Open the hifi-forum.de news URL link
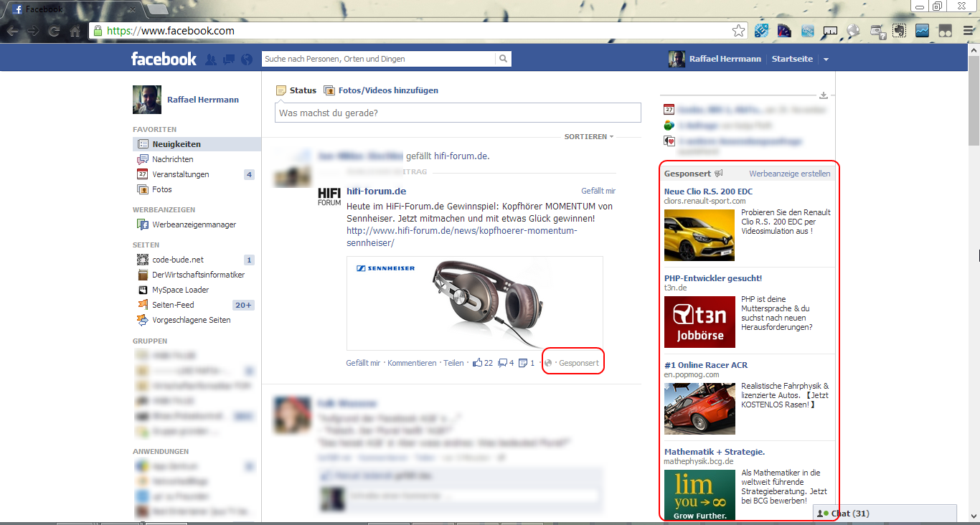 pyautogui.click(x=461, y=237)
